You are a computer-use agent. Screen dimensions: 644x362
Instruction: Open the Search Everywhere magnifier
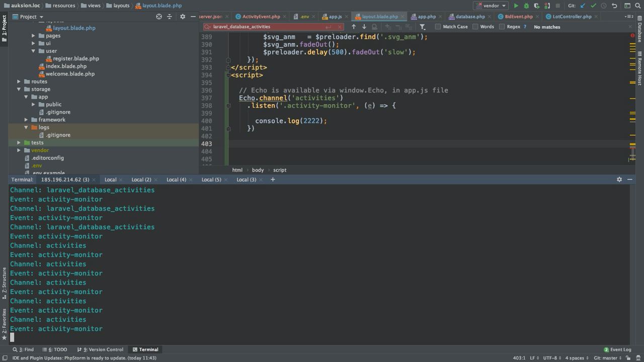click(x=638, y=6)
